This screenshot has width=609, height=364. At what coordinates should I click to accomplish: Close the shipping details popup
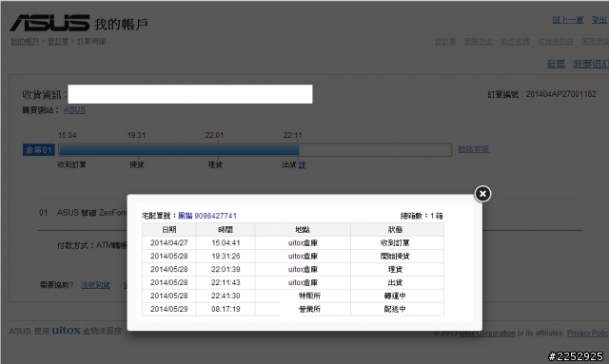[x=482, y=194]
